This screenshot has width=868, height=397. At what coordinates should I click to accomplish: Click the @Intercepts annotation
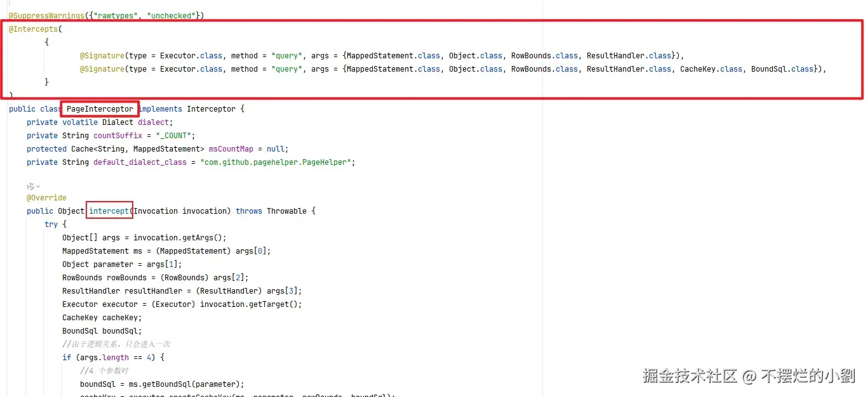(x=33, y=29)
